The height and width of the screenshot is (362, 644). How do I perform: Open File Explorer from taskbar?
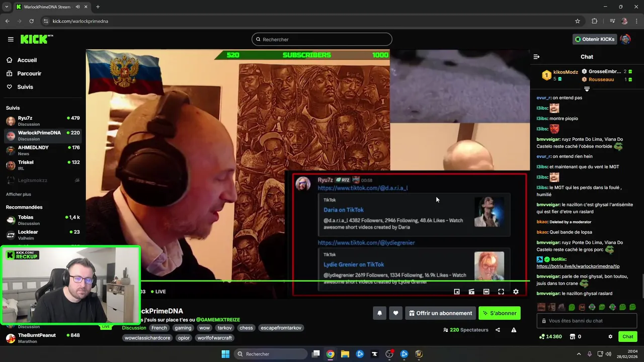[x=345, y=354]
